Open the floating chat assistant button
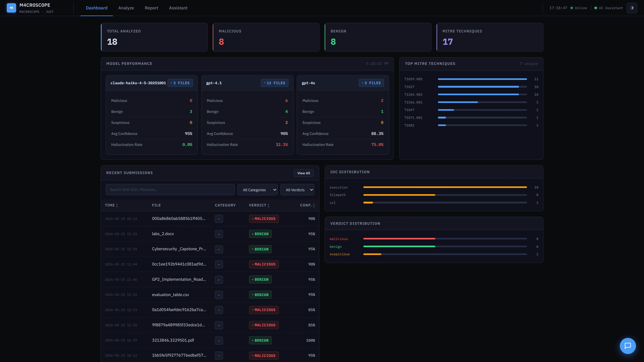 (628, 346)
